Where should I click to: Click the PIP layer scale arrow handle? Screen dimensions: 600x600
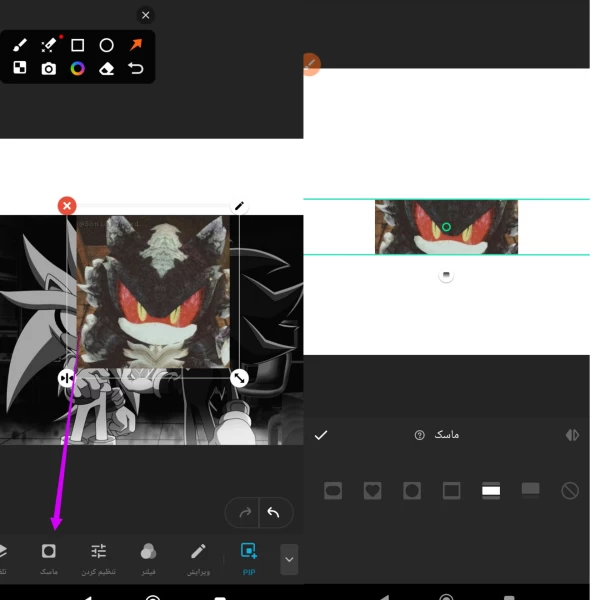coord(240,378)
